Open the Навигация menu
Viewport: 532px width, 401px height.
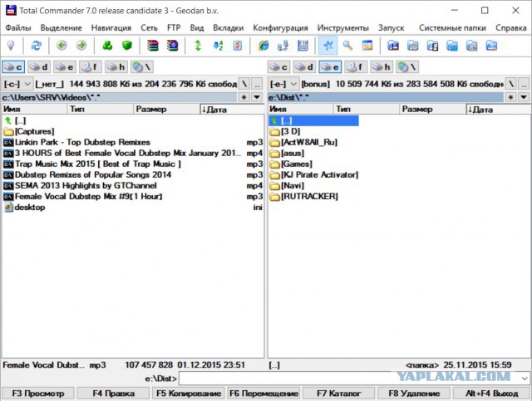pos(111,27)
